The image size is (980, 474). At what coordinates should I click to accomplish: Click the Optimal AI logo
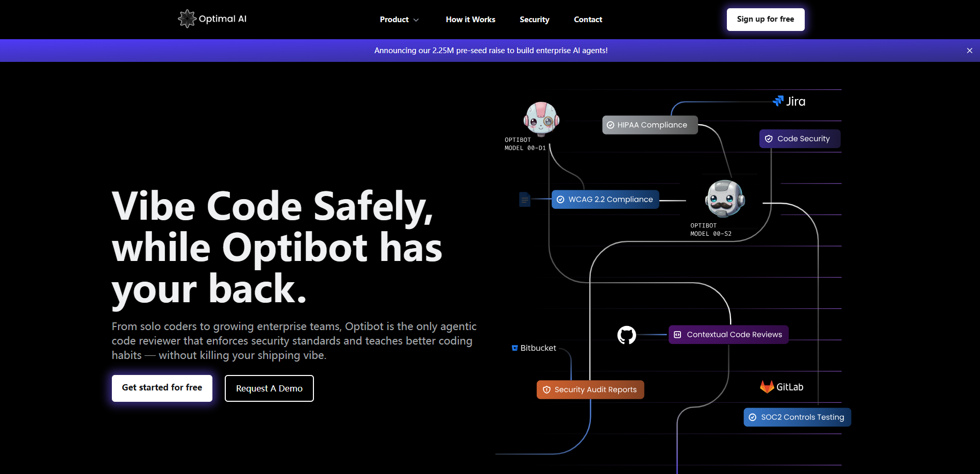(x=212, y=19)
